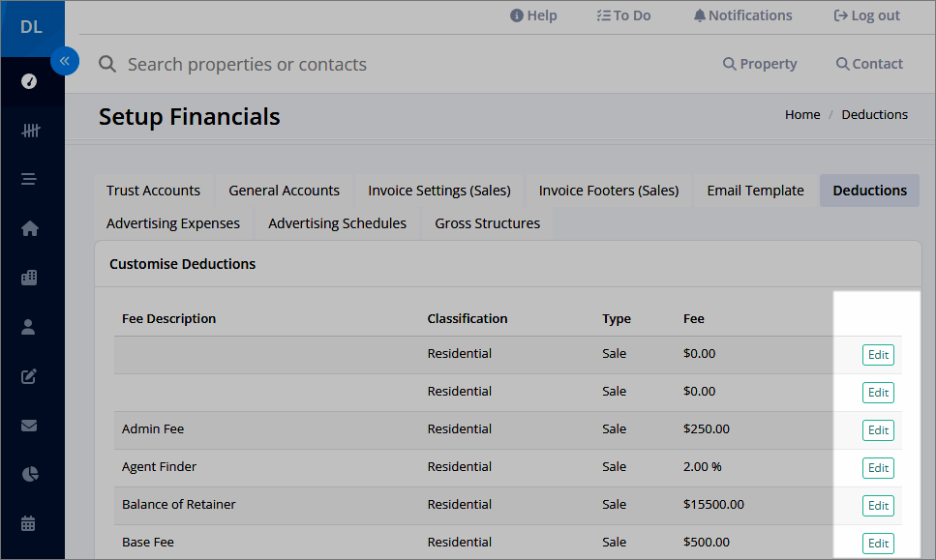Collapse the sidebar with the double chevron button
The image size is (936, 560).
pos(65,61)
